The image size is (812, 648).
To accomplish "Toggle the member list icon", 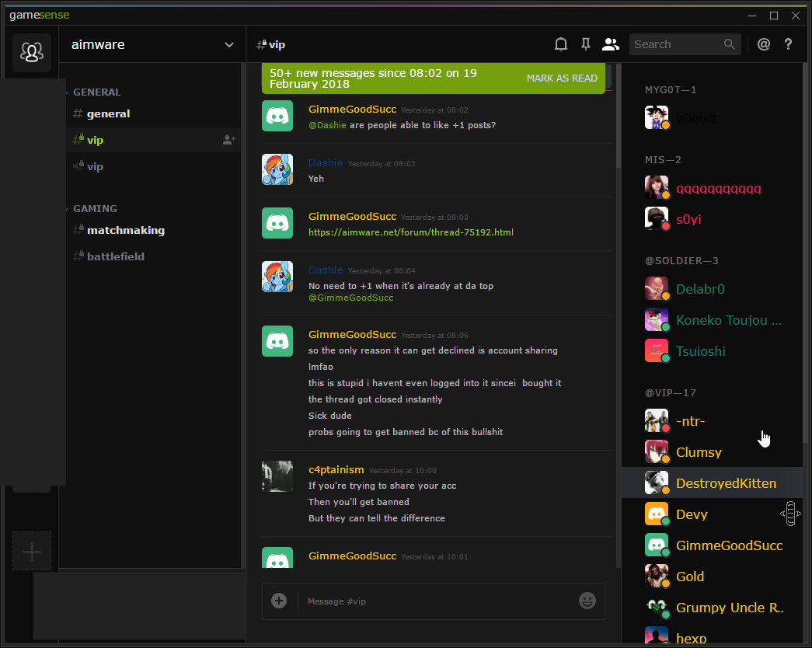I will (x=611, y=44).
